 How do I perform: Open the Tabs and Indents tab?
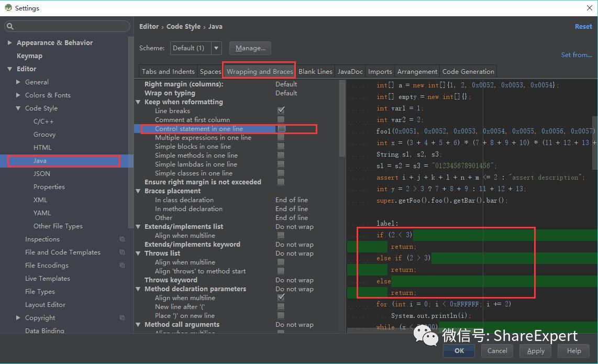[x=168, y=71]
